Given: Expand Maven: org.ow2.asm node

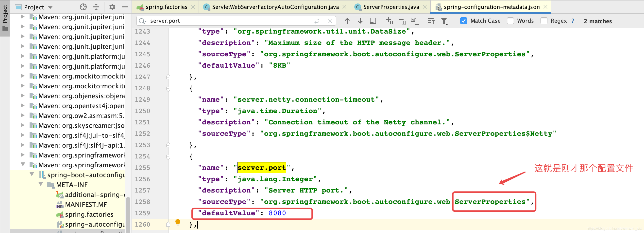Looking at the screenshot, I should pos(22,116).
